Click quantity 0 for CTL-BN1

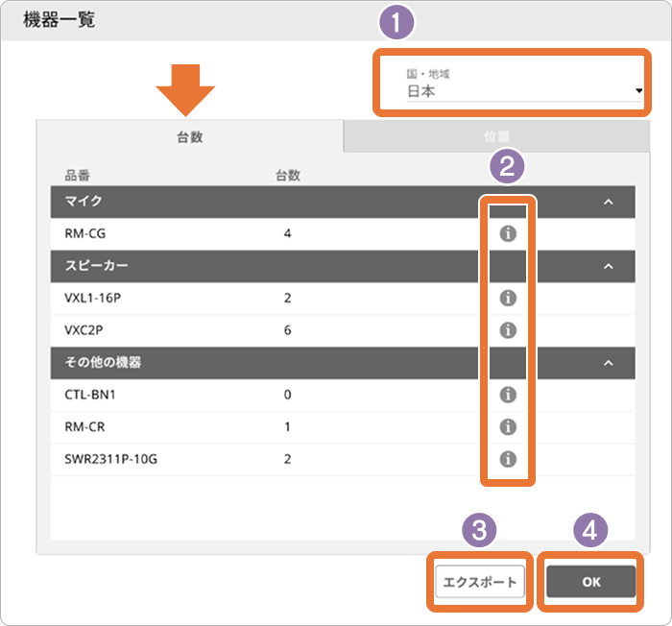288,395
